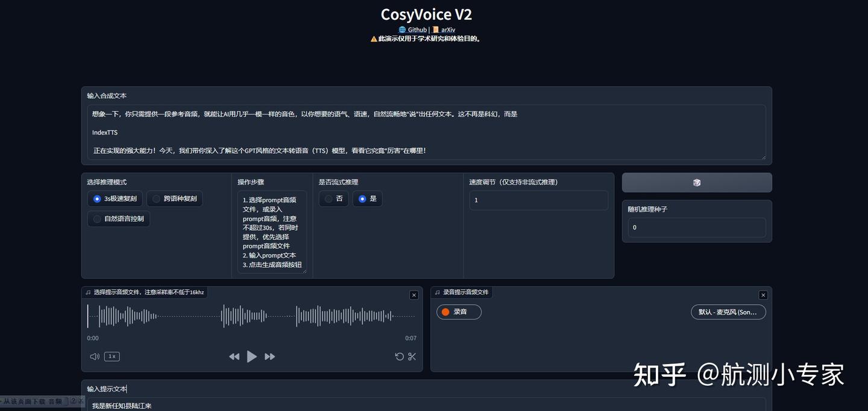Open the 1x playback speed selector
The height and width of the screenshot is (411, 868).
pos(111,356)
